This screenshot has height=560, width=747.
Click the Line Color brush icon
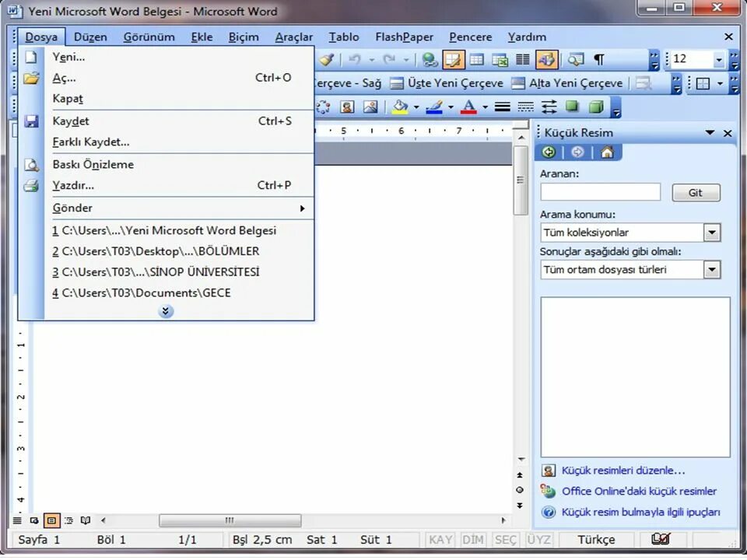coord(434,107)
